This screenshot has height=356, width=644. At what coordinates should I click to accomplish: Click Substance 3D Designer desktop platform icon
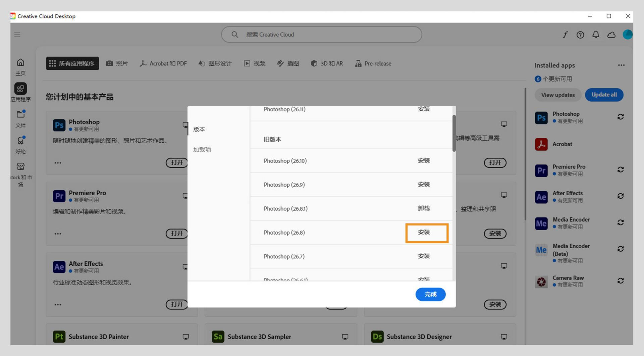(x=504, y=337)
